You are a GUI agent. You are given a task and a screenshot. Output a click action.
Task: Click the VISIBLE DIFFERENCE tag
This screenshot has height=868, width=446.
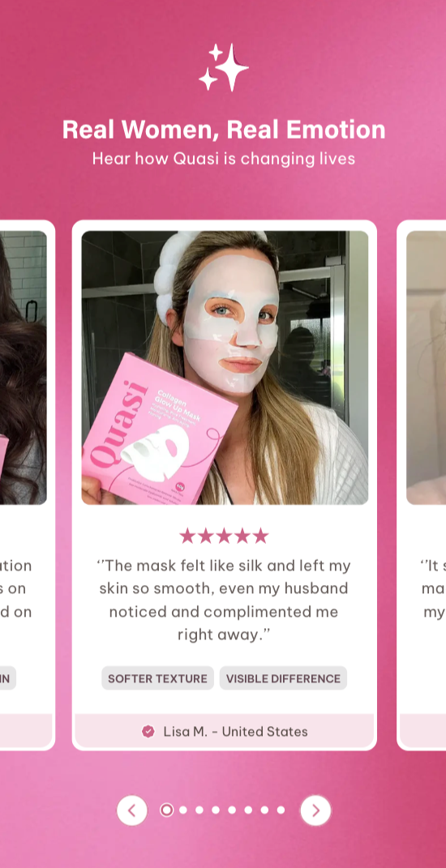click(283, 678)
